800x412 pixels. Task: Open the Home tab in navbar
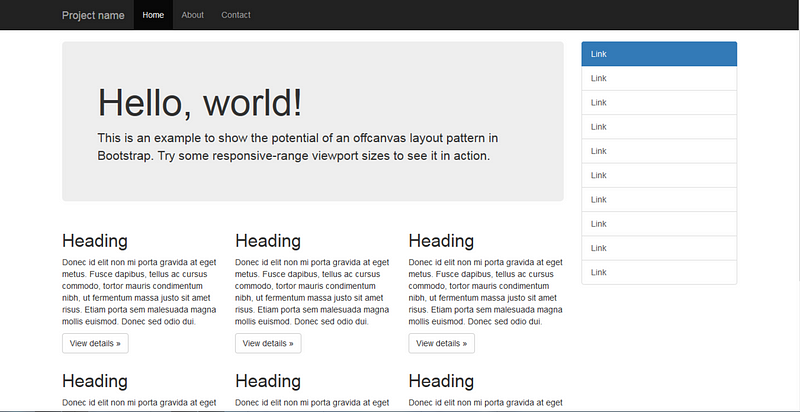coord(153,15)
